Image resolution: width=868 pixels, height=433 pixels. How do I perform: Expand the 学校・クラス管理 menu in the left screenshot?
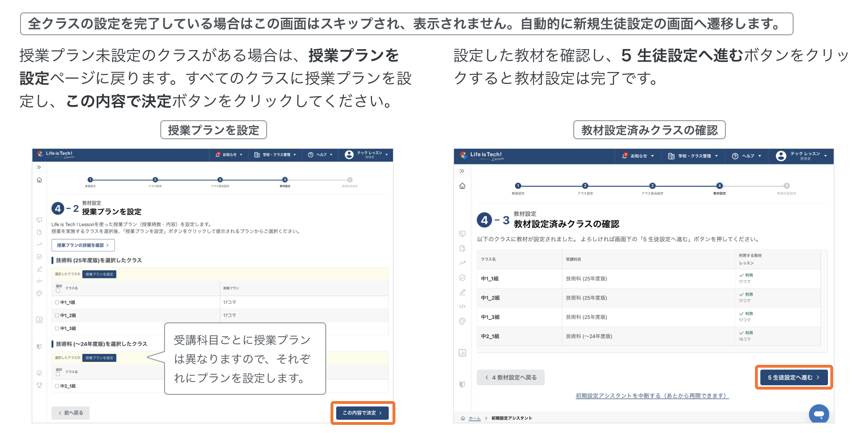pos(275,155)
